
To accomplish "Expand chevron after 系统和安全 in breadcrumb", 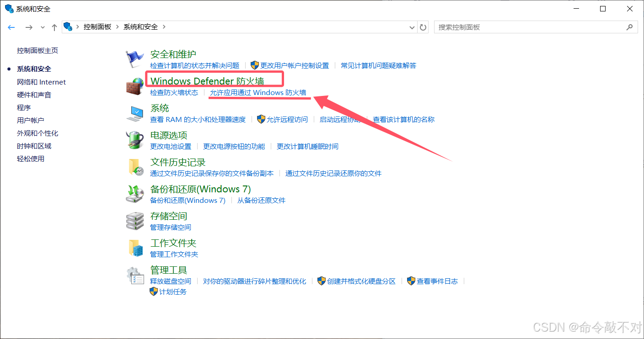I will (x=164, y=27).
